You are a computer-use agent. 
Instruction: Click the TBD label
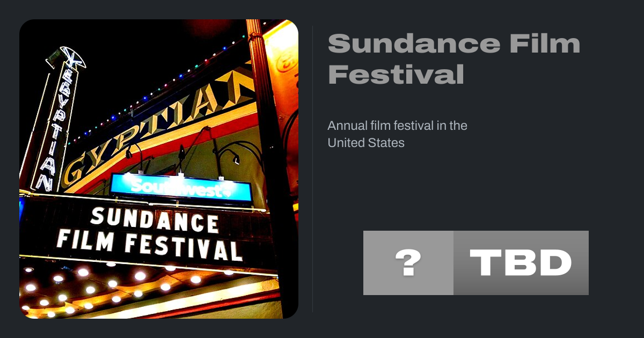point(521,263)
